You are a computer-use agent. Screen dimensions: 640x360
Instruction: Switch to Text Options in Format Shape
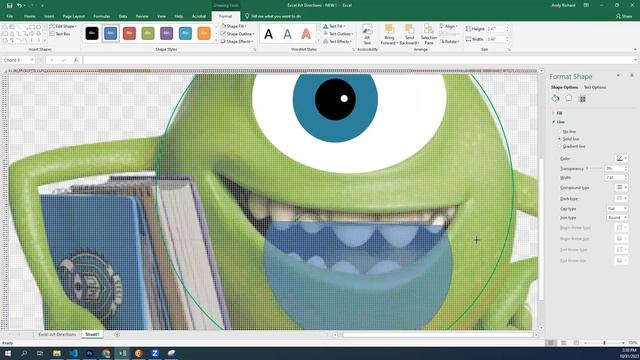coord(595,87)
